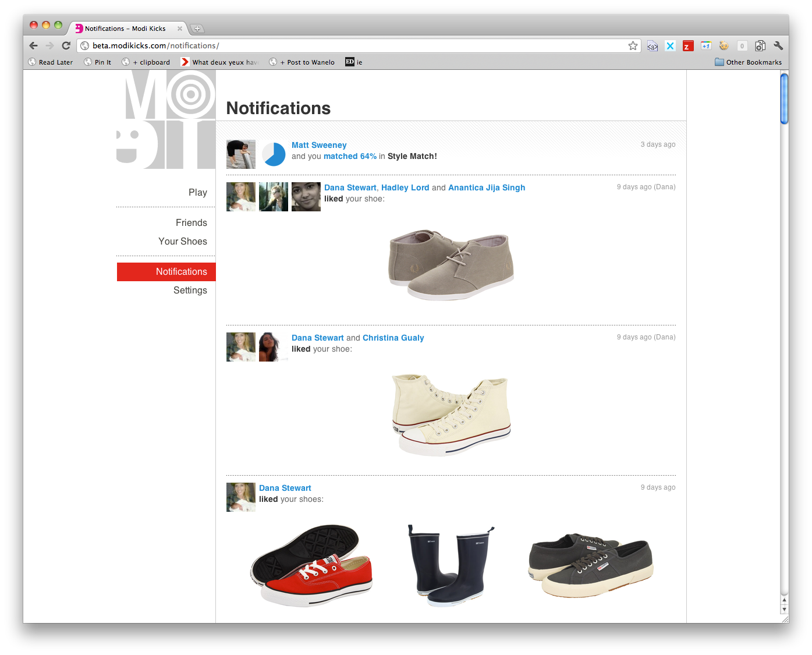
Task: Go to the Play section in sidebar
Action: tap(198, 192)
